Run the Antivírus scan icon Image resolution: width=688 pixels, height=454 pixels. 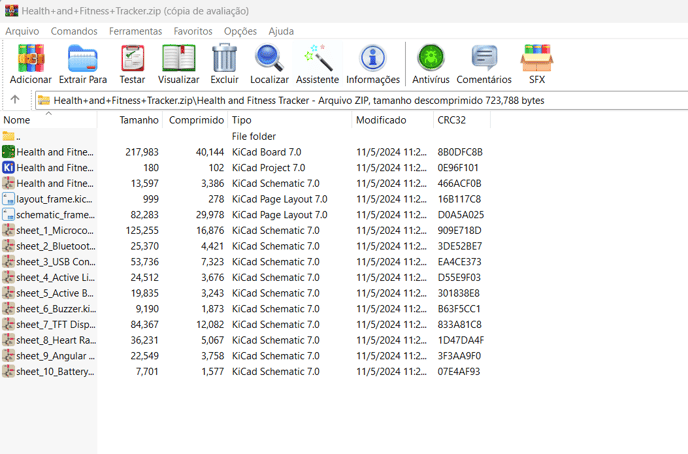(431, 57)
